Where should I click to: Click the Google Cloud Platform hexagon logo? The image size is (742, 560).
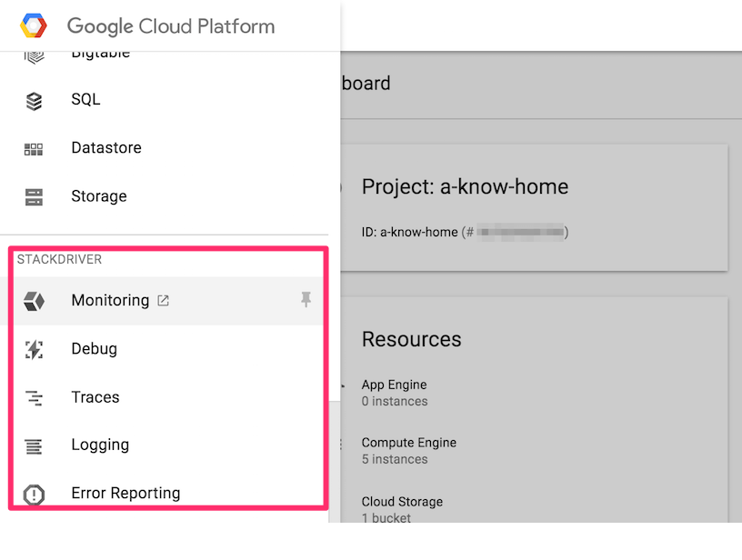tap(34, 25)
